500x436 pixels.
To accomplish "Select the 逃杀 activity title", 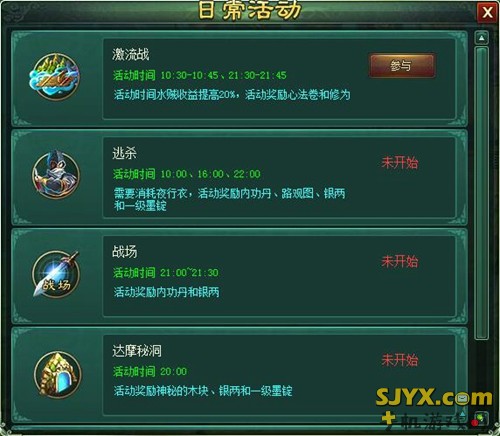I will pyautogui.click(x=124, y=153).
